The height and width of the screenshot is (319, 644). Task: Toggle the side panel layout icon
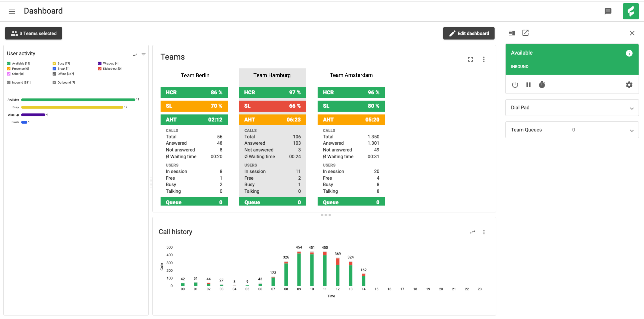pyautogui.click(x=512, y=33)
